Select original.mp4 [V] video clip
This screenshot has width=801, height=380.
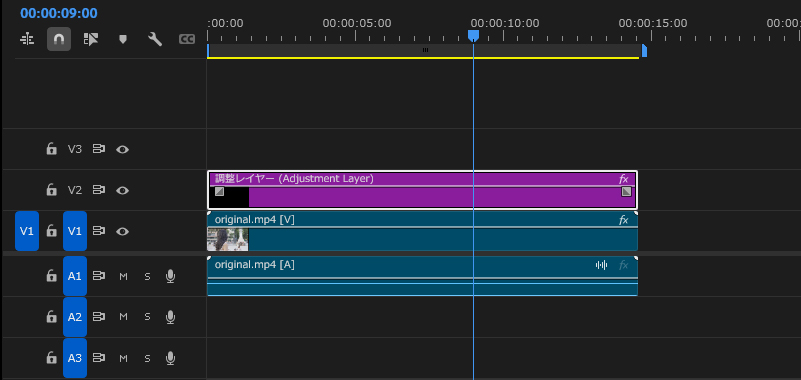422,231
